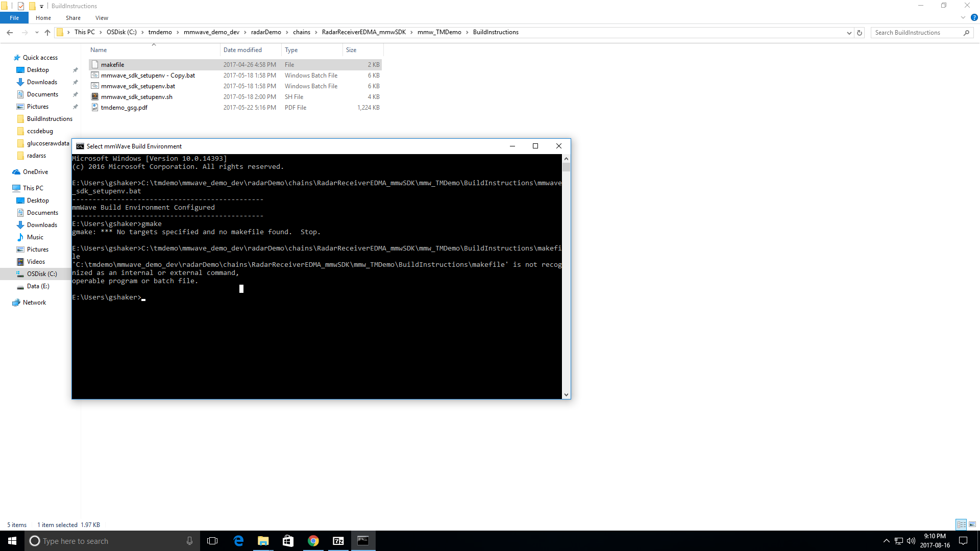Switch to Details view layout icon

pyautogui.click(x=961, y=524)
